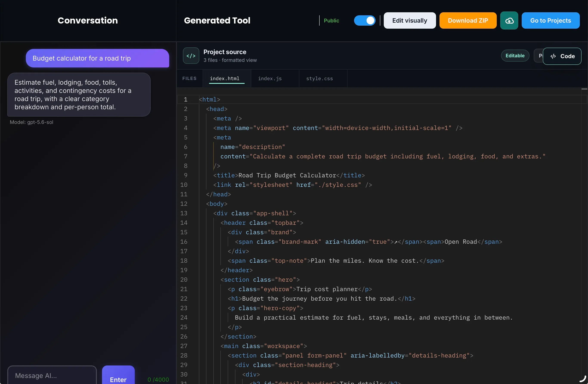Click the Public label text
The height and width of the screenshot is (384, 588).
(x=331, y=20)
